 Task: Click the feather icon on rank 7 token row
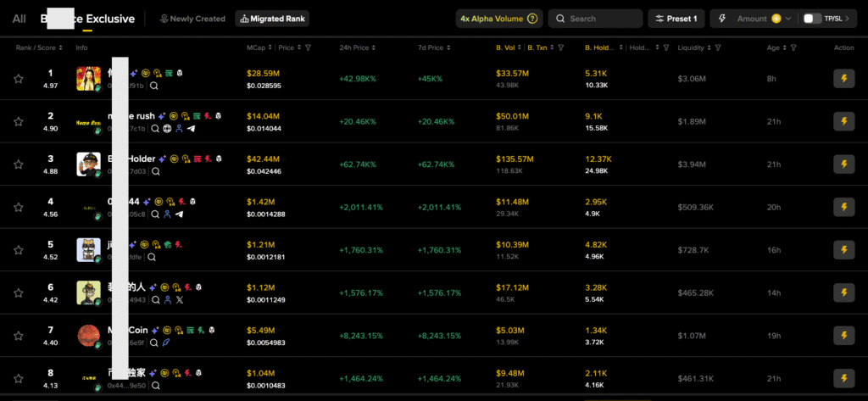coord(167,343)
